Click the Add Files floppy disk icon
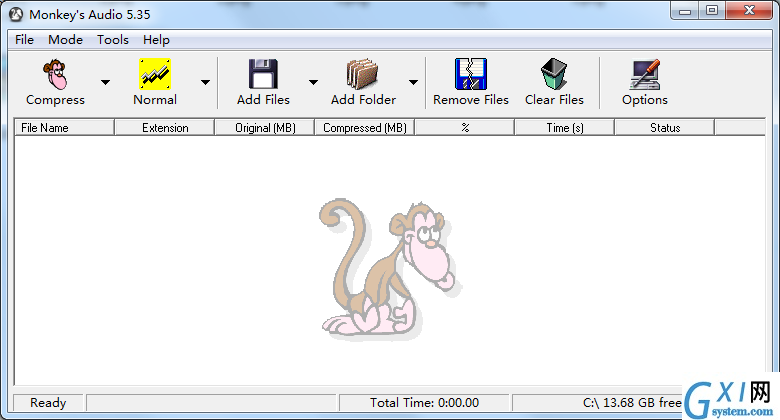The height and width of the screenshot is (420, 780). click(263, 74)
